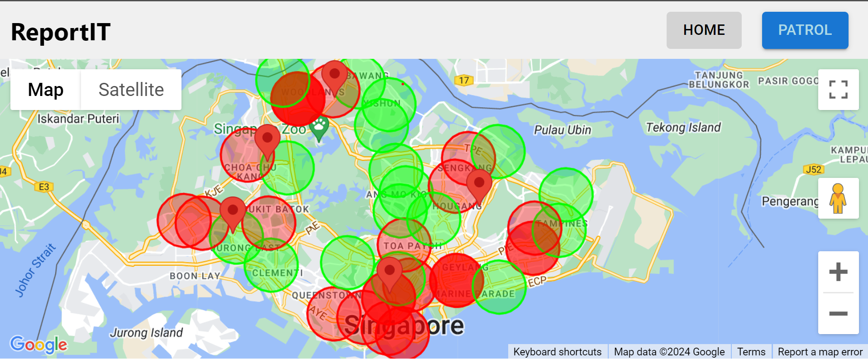The height and width of the screenshot is (359, 868).
Task: Click the yellow 17 route shield
Action: coord(464,81)
